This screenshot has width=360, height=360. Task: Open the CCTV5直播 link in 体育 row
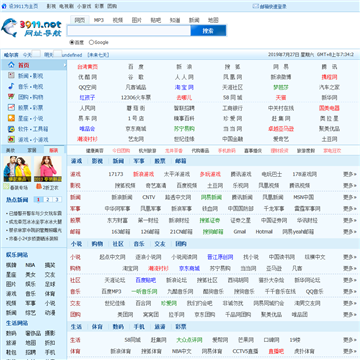tap(245, 351)
